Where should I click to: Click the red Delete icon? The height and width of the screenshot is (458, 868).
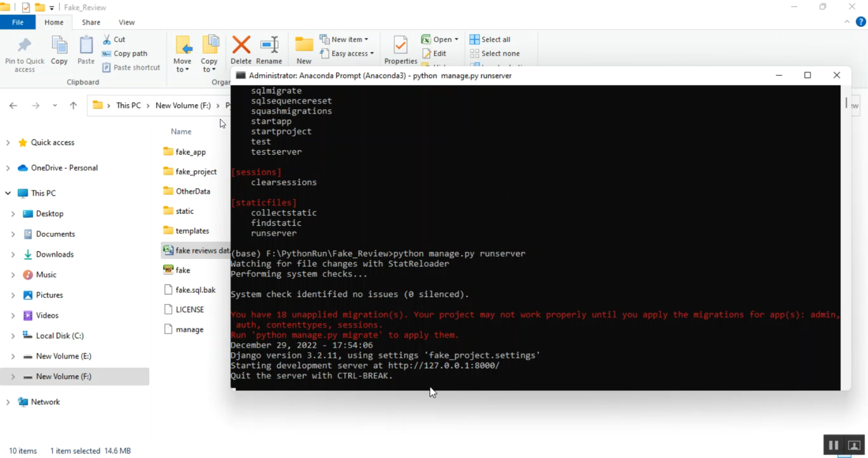click(241, 46)
